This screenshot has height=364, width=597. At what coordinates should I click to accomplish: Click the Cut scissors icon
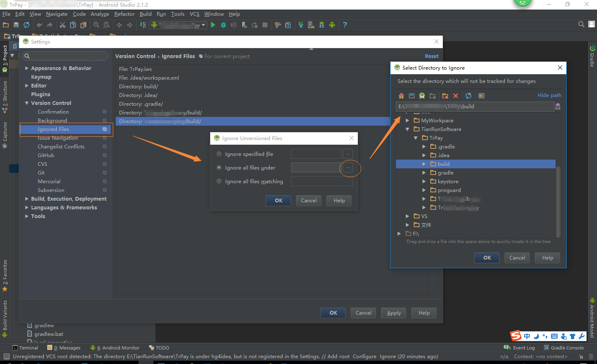(63, 25)
